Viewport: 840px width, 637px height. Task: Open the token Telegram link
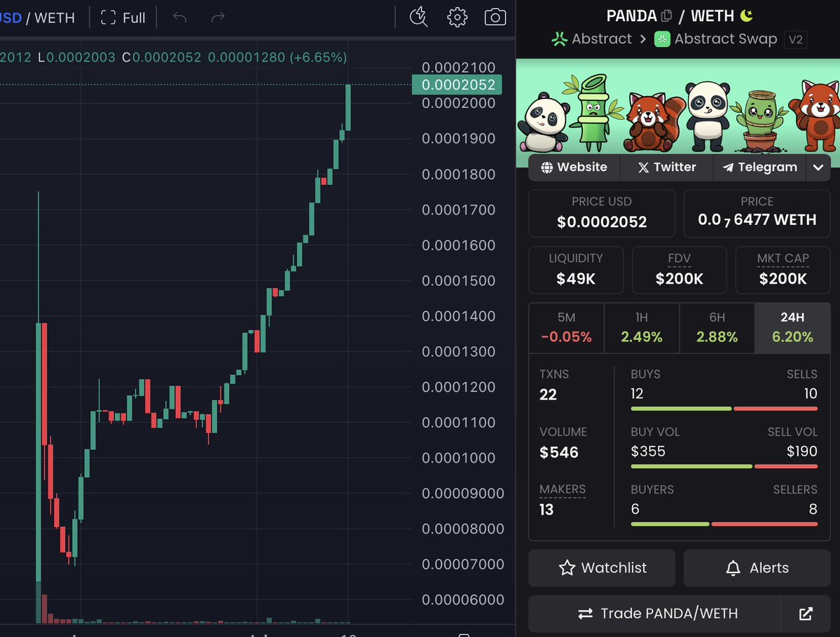tap(759, 167)
